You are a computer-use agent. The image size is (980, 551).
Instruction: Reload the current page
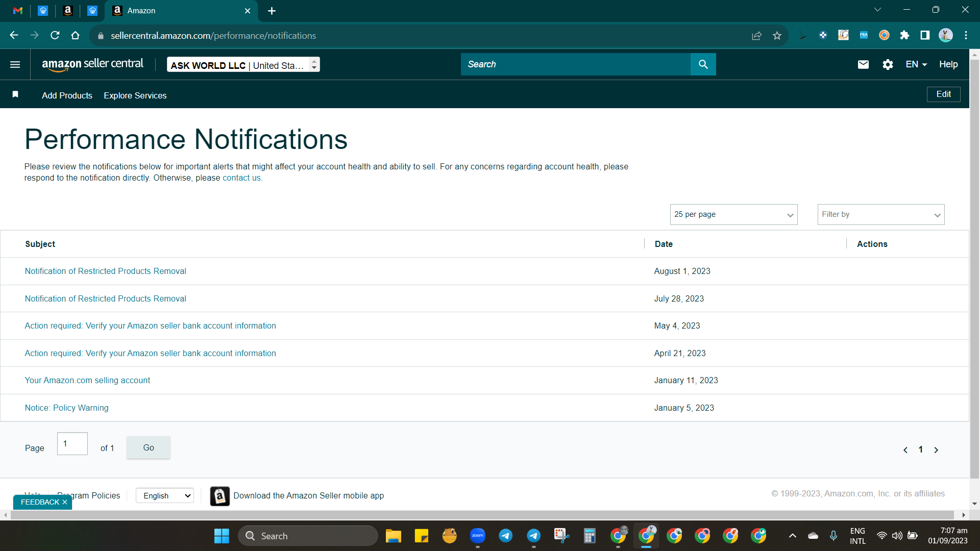[x=55, y=35]
